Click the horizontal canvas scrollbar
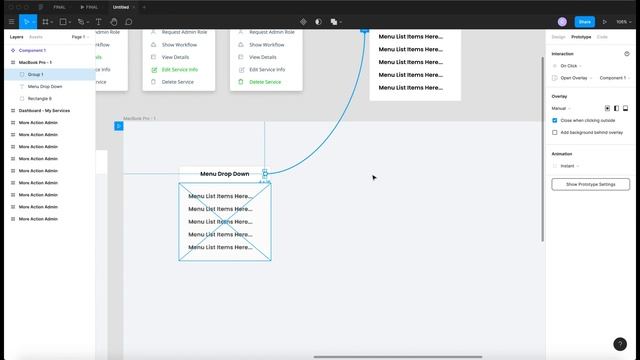Image resolution: width=640 pixels, height=360 pixels. (398, 357)
